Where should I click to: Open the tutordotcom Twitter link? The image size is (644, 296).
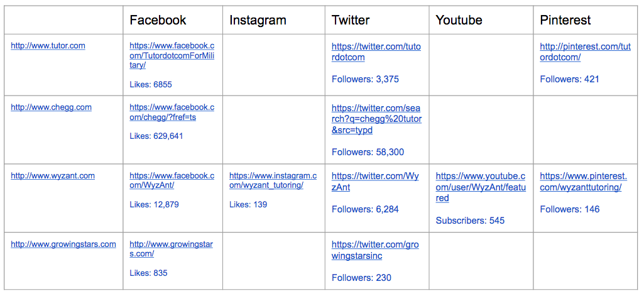(376, 52)
